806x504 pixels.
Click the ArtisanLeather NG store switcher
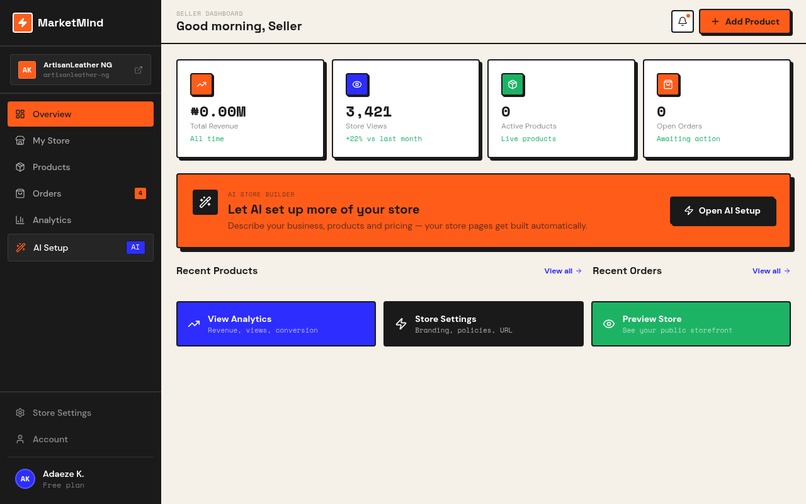tap(81, 70)
